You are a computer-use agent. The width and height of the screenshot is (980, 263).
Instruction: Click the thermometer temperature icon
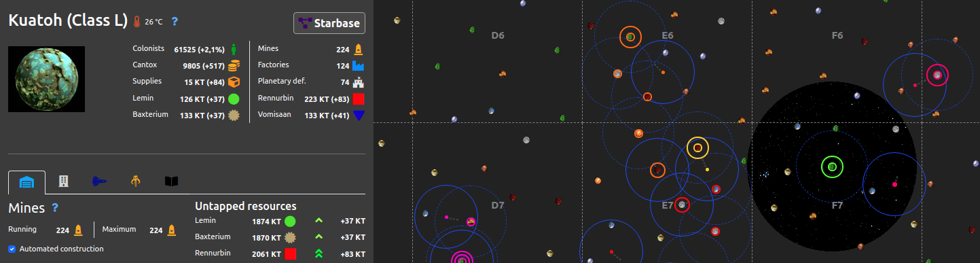click(137, 22)
